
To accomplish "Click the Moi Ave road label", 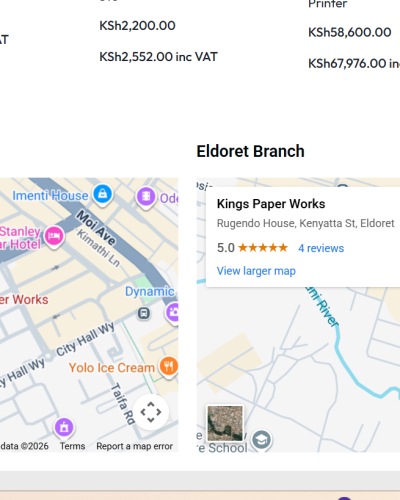I will (x=96, y=228).
